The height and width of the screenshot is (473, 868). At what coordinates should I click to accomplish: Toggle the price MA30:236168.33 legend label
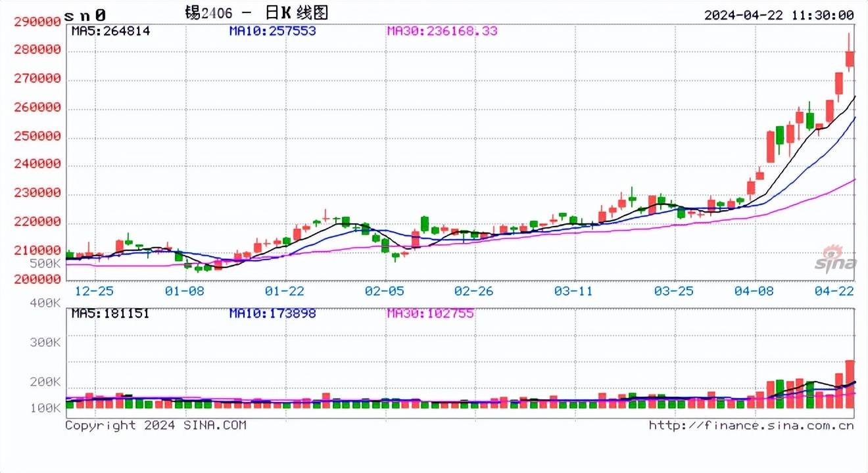(442, 31)
